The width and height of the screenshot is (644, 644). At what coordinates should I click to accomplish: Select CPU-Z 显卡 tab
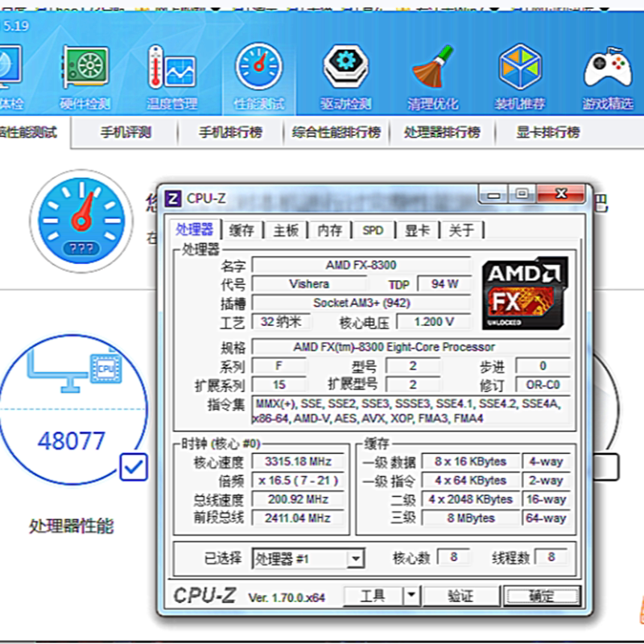[417, 230]
